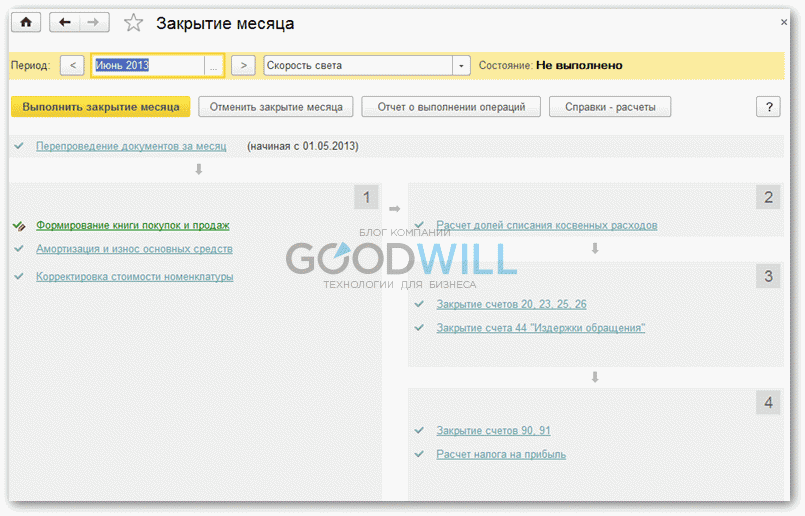Add page to favorites with star icon
The width and height of the screenshot is (805, 516).
[x=133, y=22]
